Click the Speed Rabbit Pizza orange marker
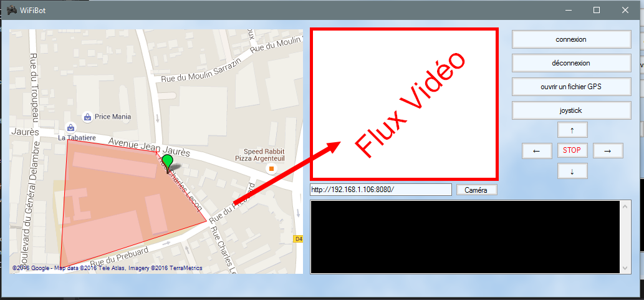Screen dimensions: 644x300 click(x=271, y=168)
